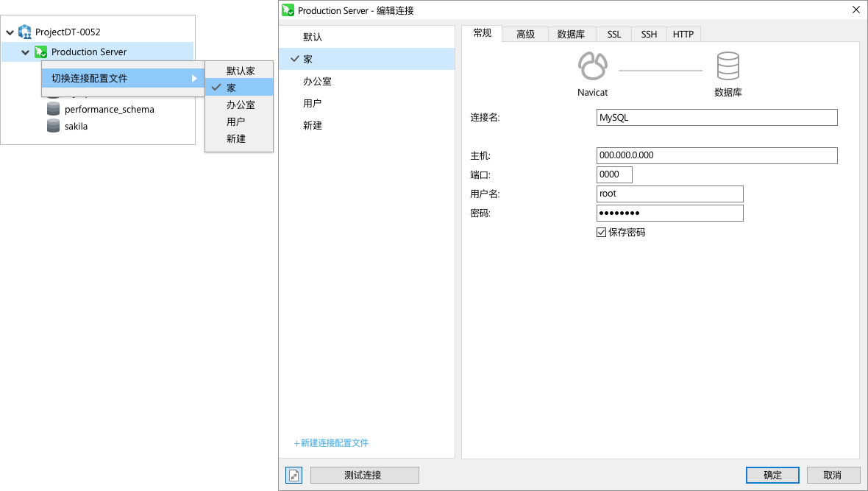This screenshot has height=491, width=868.
Task: Open the SSH tab
Action: pos(649,35)
